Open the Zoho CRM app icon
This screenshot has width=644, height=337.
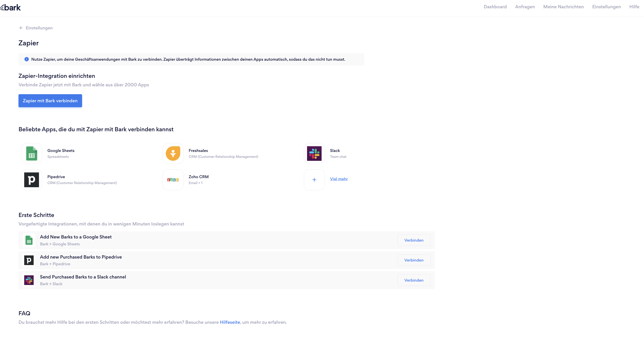(x=173, y=180)
